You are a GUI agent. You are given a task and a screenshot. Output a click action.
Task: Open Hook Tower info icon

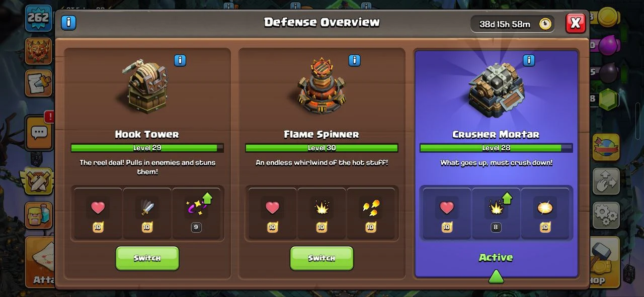coord(180,60)
